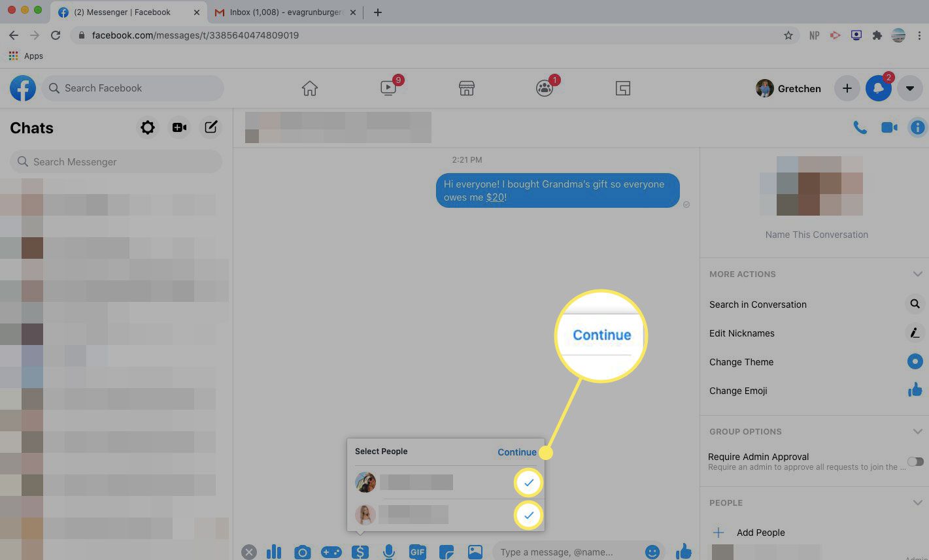Open the GIF picker
Screen dimensions: 929x560
(417, 552)
